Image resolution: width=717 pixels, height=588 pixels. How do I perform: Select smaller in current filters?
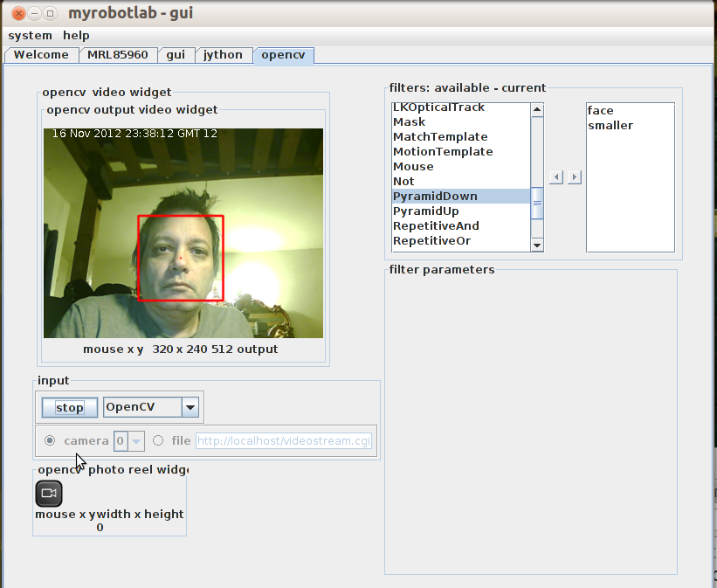point(631,126)
